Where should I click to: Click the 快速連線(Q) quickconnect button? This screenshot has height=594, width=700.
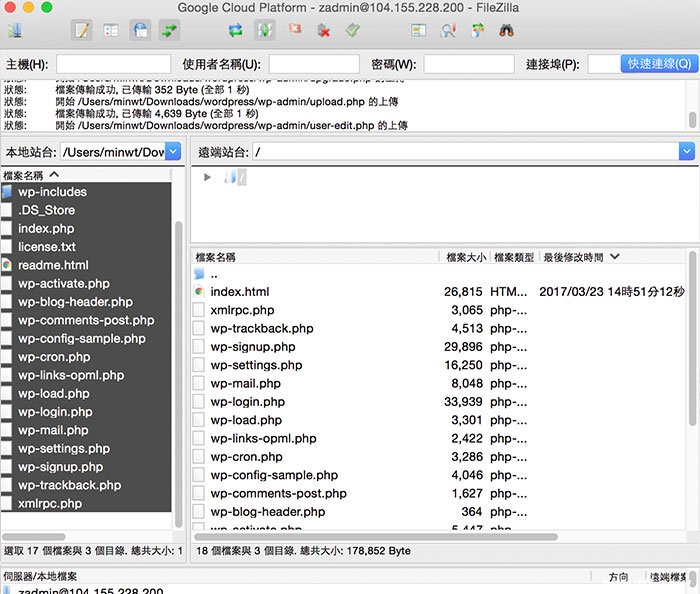tap(659, 64)
